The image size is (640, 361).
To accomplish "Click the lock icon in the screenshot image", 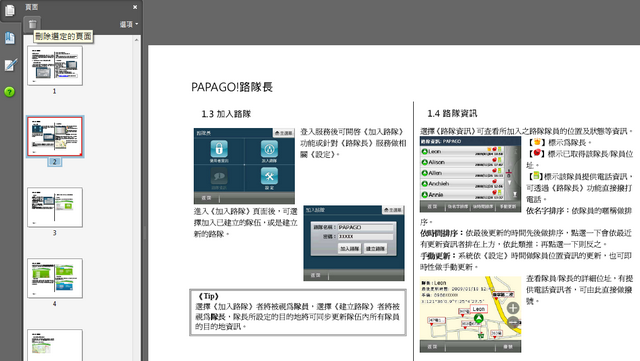I will pos(219,149).
